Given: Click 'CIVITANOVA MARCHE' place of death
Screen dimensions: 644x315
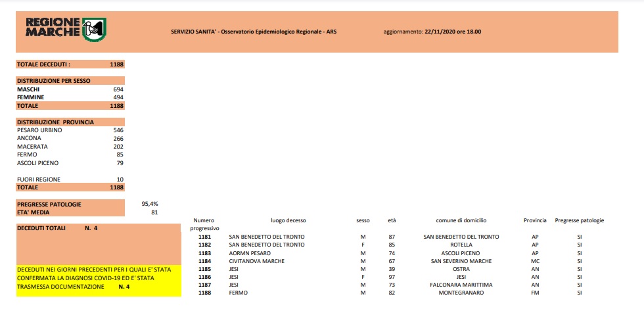Looking at the screenshot, I should 257,260.
